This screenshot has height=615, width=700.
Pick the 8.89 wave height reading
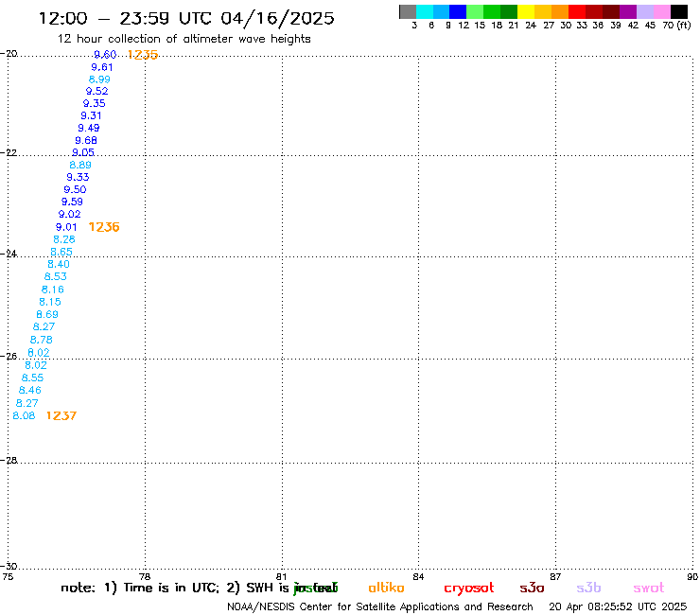(80, 165)
